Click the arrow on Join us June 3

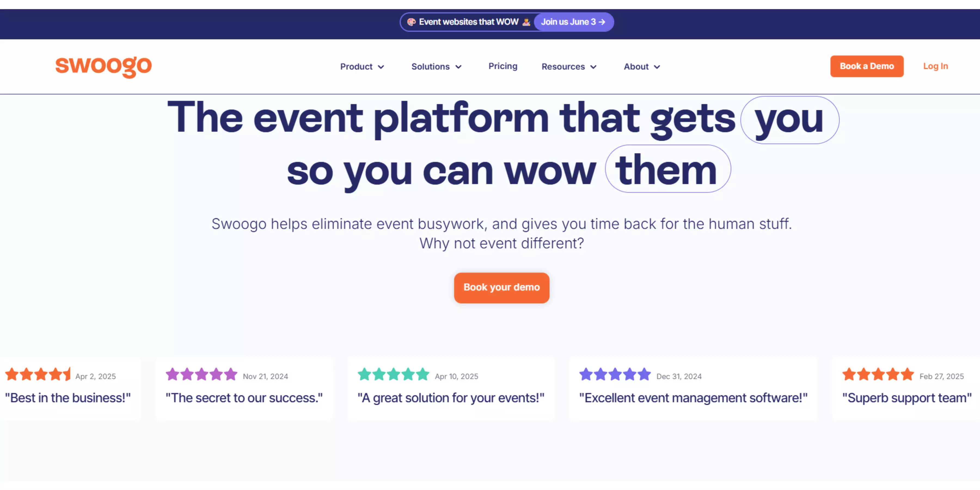pos(602,22)
